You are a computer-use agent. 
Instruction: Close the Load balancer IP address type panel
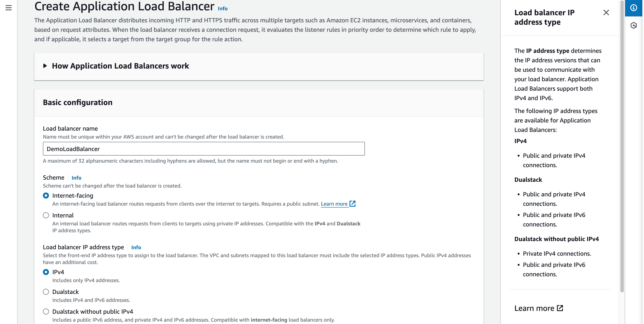click(606, 12)
